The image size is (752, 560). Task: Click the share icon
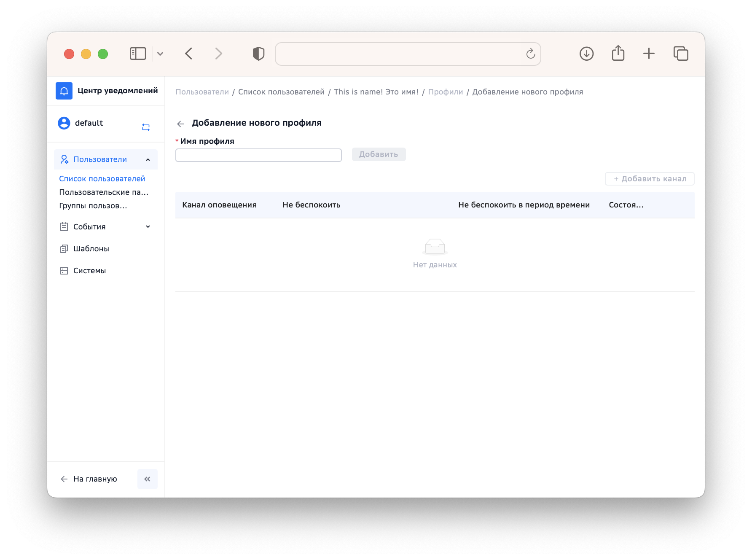tap(618, 53)
